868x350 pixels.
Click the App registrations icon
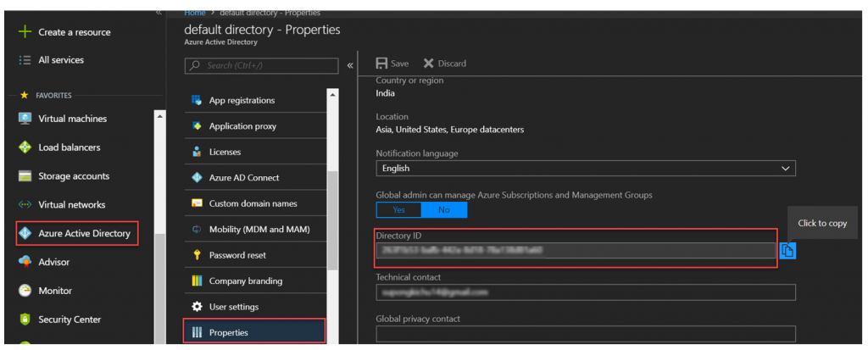pos(197,100)
